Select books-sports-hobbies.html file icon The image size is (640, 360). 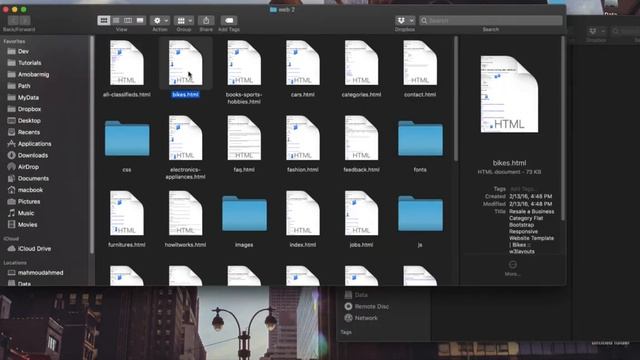click(x=244, y=63)
